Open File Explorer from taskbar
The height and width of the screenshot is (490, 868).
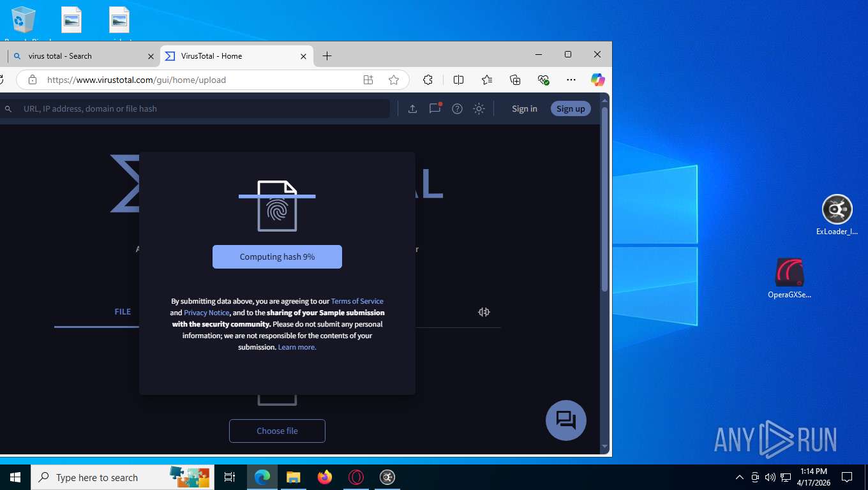click(x=293, y=477)
